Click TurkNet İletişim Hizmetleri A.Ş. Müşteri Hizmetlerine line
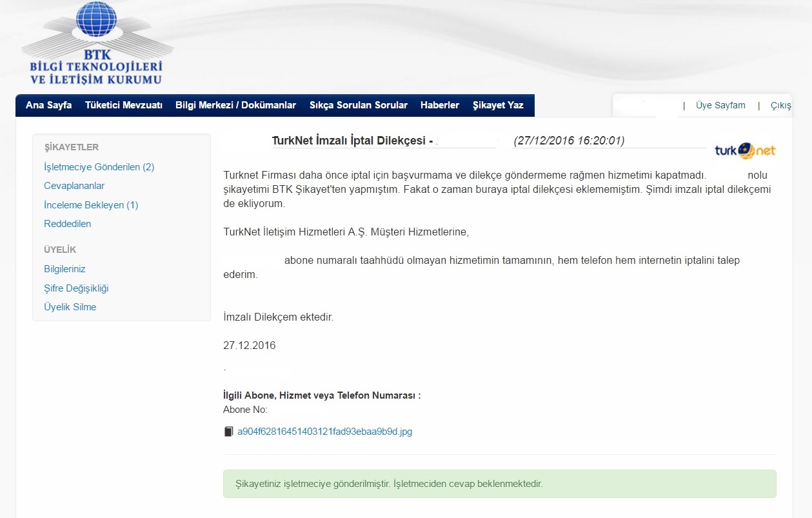This screenshot has width=812, height=518. click(346, 232)
